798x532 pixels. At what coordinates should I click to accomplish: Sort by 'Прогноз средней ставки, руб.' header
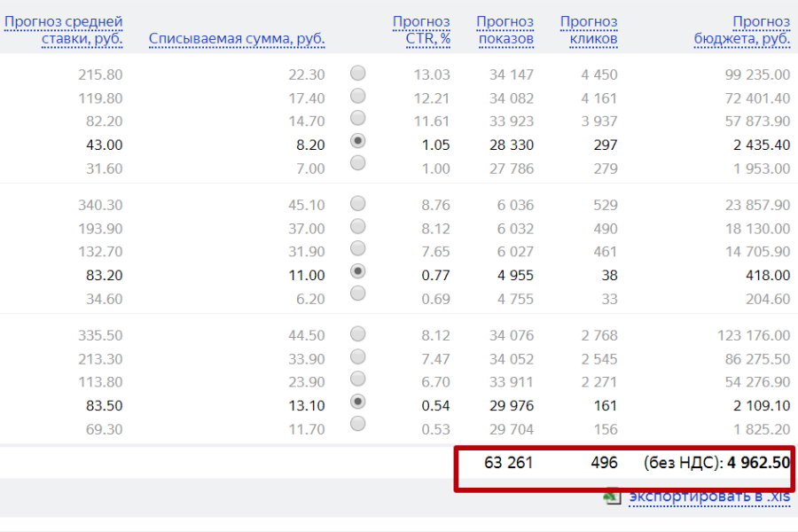[64, 30]
